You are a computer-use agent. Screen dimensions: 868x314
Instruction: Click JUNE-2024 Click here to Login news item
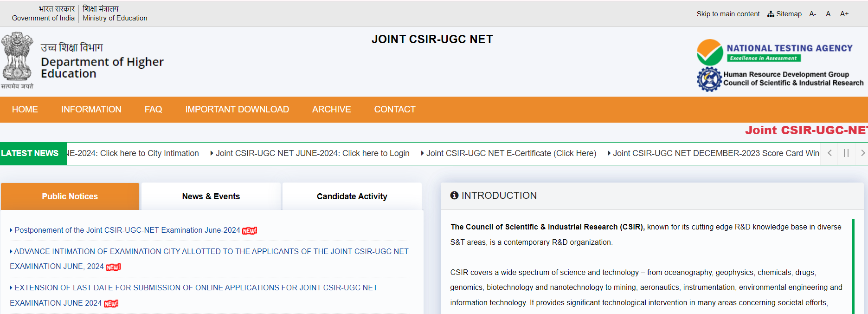[312, 153]
